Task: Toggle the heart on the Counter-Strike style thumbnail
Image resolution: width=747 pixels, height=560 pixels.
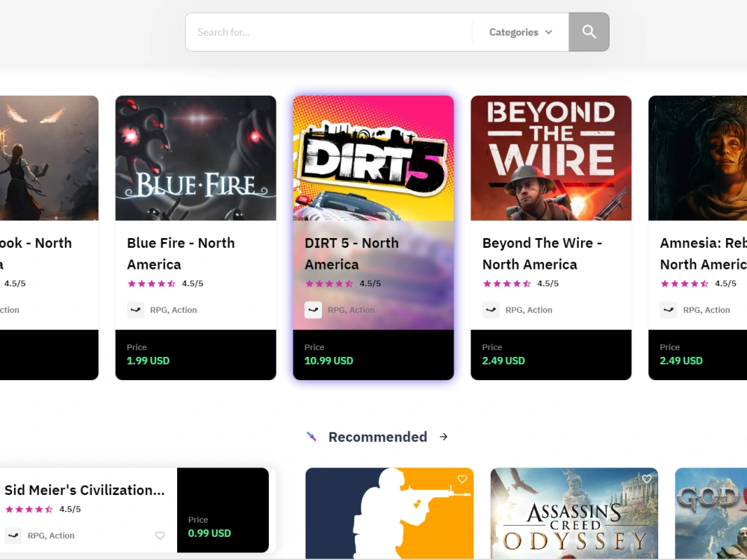Action: (462, 479)
